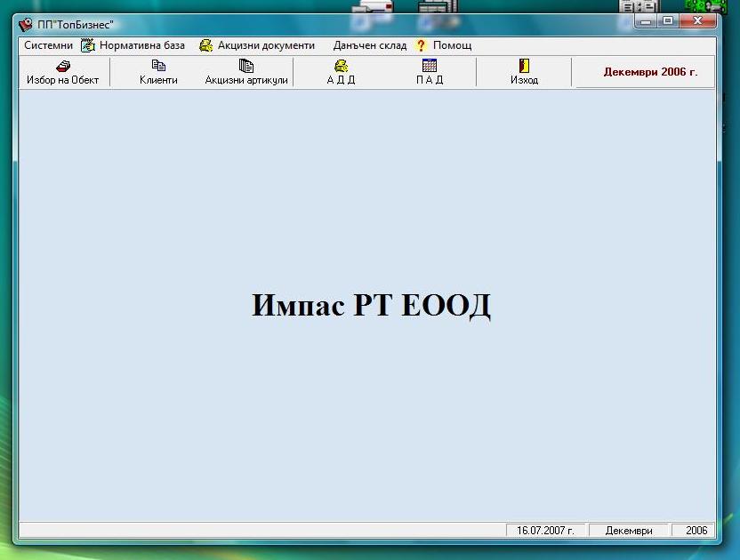The width and height of the screenshot is (740, 560).
Task: Click the Избор на Обект label
Action: [x=63, y=80]
